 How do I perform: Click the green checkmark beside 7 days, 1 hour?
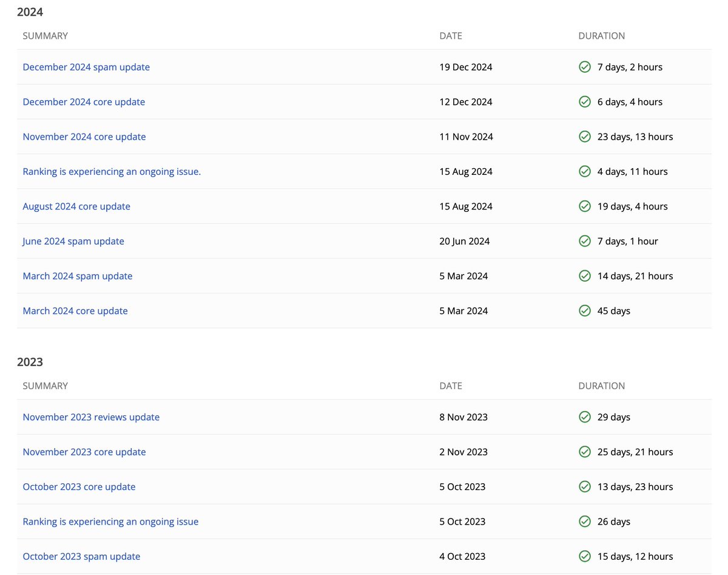click(585, 241)
